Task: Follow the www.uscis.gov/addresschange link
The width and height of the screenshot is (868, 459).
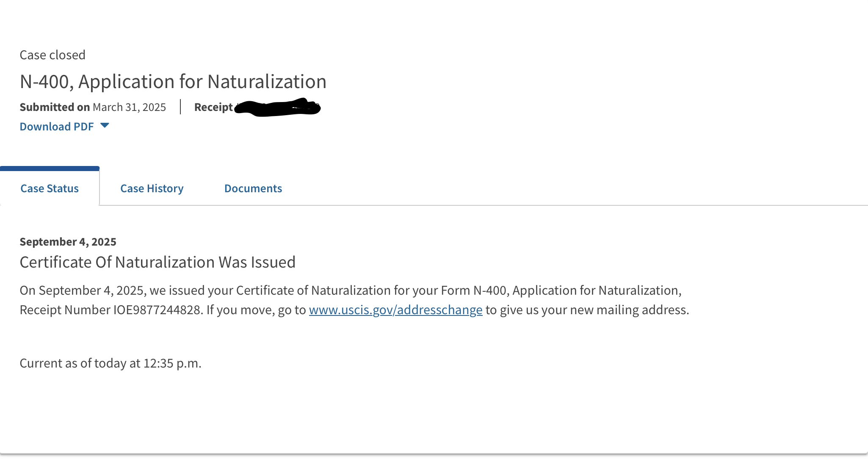Action: (396, 310)
